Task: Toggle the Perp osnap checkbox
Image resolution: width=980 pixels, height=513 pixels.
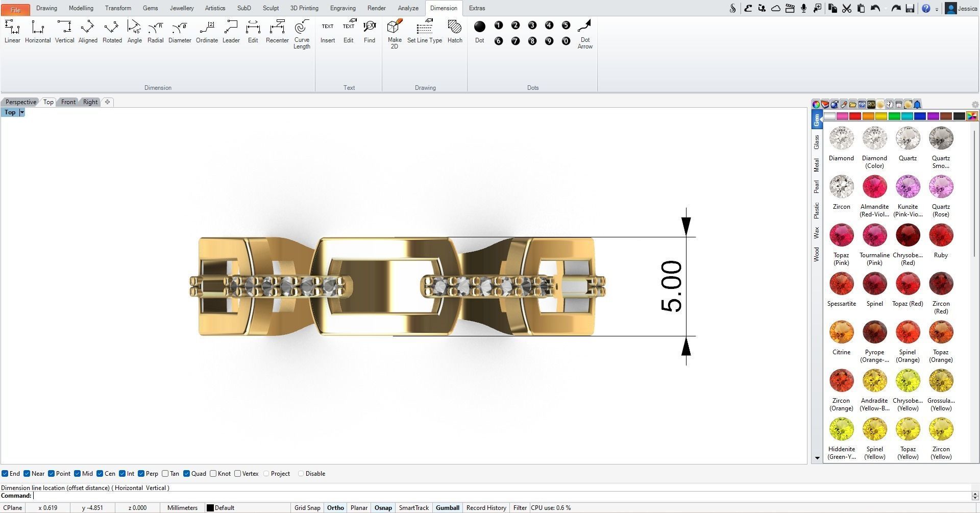Action: tap(141, 474)
